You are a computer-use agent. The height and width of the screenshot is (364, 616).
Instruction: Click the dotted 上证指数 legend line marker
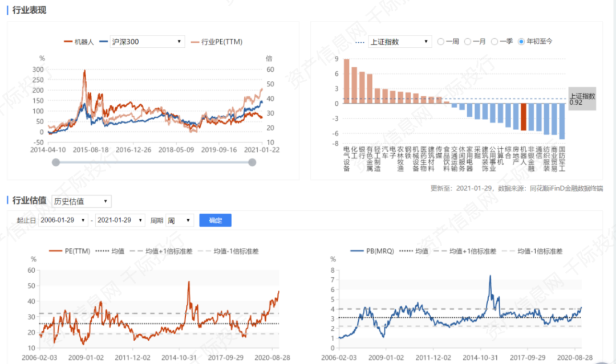360,42
